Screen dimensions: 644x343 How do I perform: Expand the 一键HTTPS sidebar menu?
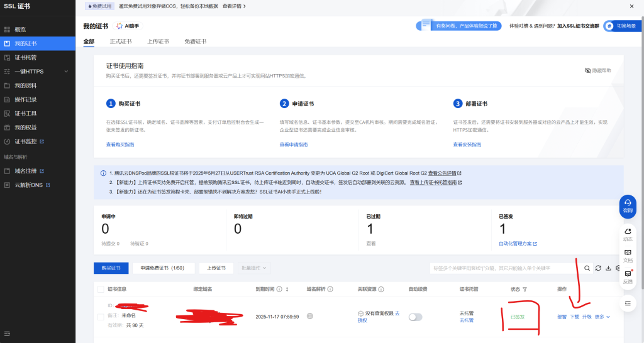(36, 72)
